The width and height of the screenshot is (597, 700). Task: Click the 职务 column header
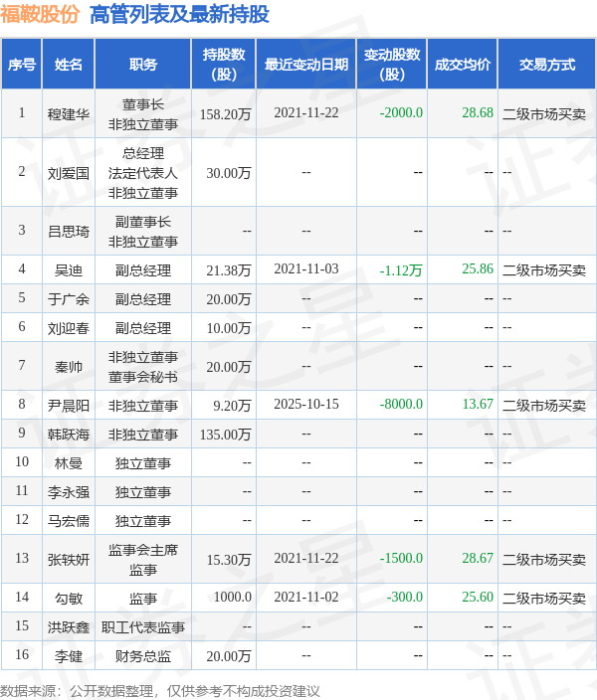coord(143,65)
